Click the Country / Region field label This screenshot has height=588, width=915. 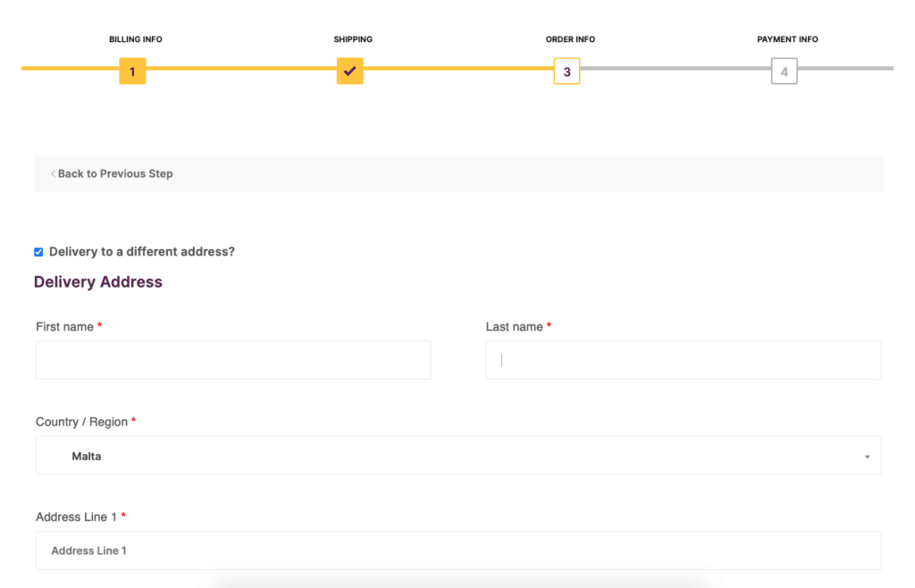[81, 422]
